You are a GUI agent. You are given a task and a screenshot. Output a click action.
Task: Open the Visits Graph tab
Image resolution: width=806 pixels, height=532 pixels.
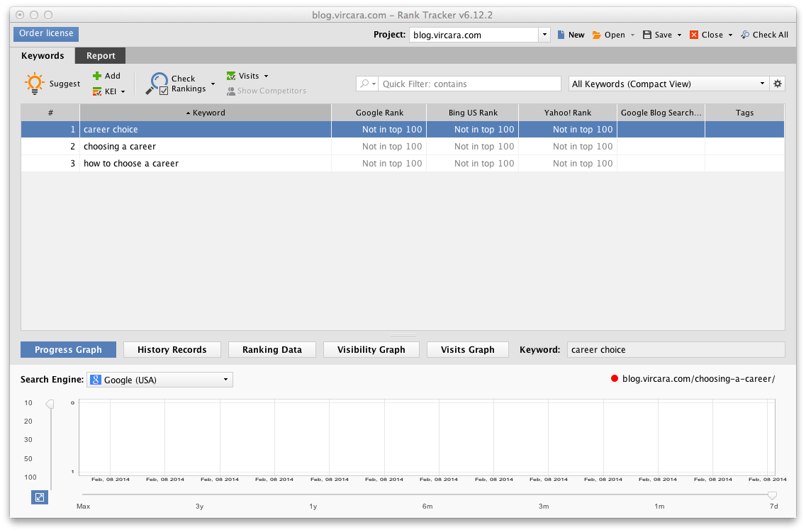468,350
